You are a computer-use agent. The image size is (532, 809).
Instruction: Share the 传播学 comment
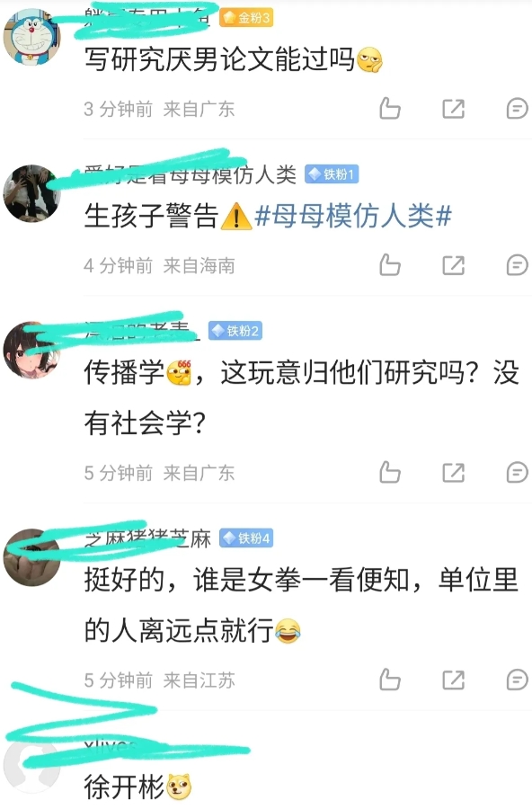point(454,473)
